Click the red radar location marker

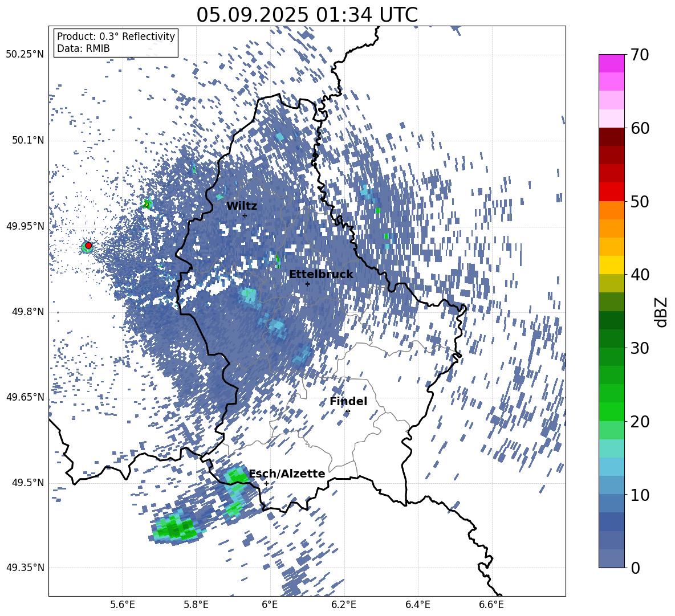[x=88, y=245]
